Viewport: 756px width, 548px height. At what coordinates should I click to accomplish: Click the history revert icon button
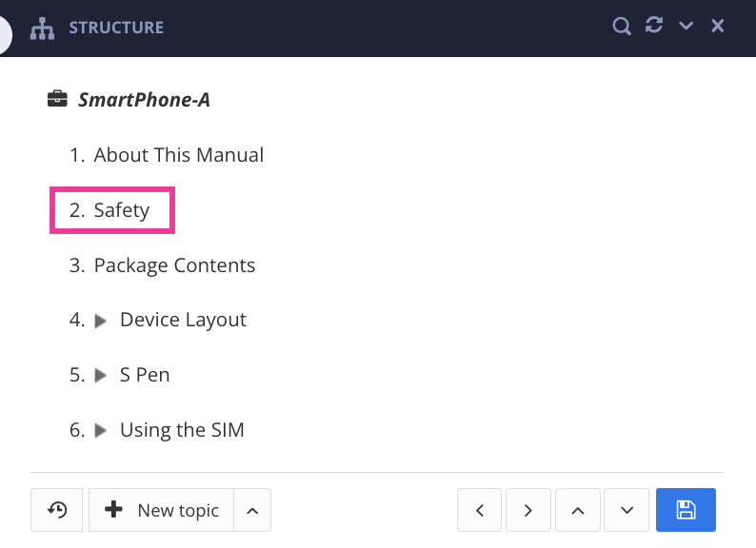[x=57, y=510]
